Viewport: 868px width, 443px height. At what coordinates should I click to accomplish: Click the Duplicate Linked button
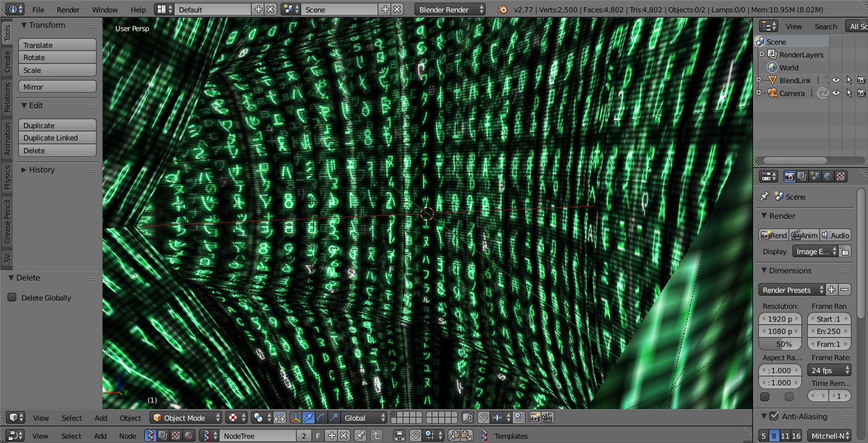click(x=57, y=138)
